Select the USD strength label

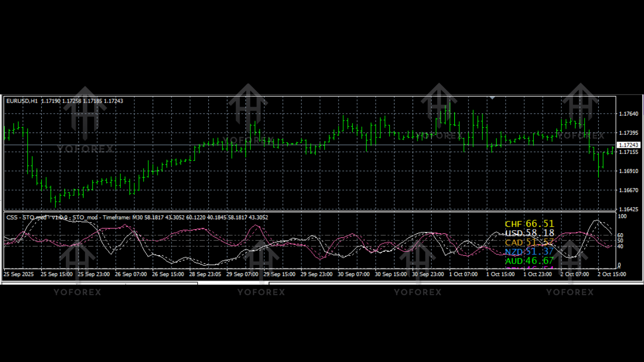pos(529,233)
